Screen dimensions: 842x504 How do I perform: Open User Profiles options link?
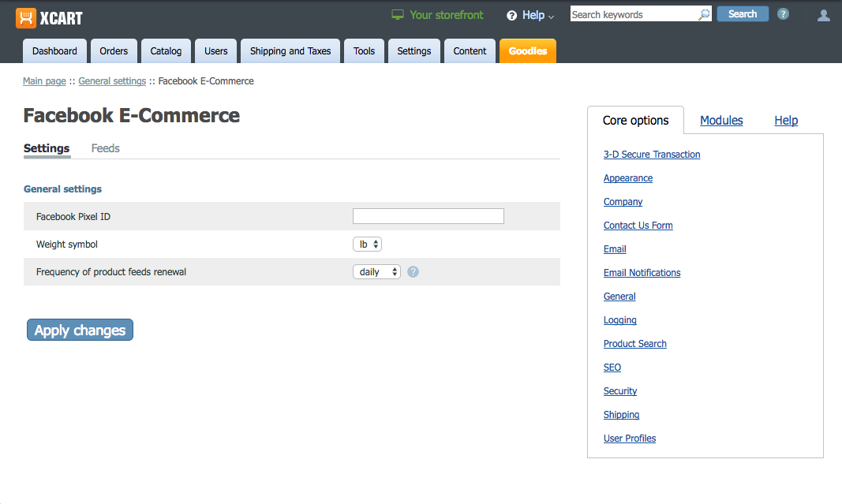coord(630,438)
